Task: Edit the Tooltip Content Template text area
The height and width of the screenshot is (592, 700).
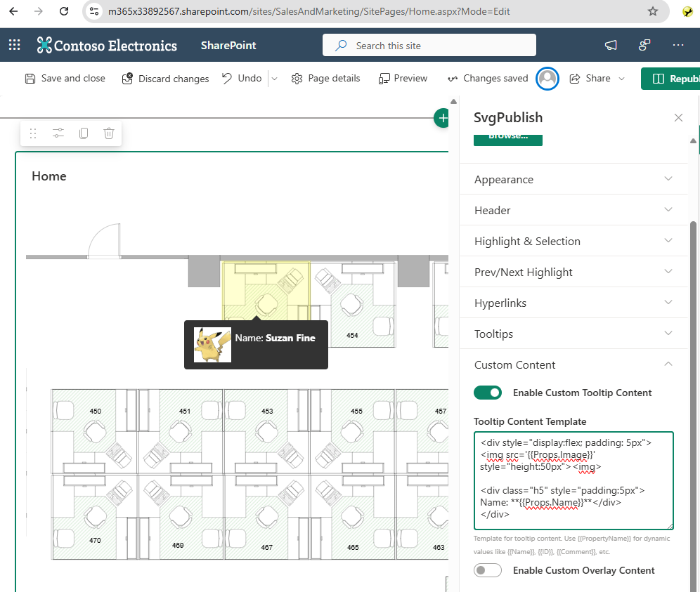Action: click(x=573, y=480)
